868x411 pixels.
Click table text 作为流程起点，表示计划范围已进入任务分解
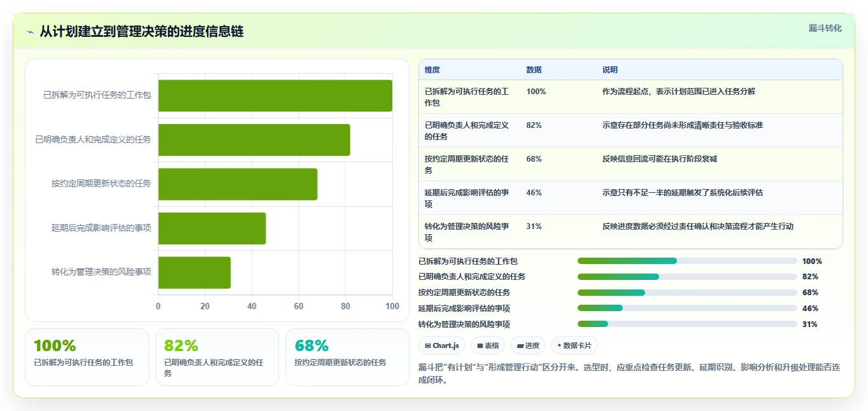point(679,92)
